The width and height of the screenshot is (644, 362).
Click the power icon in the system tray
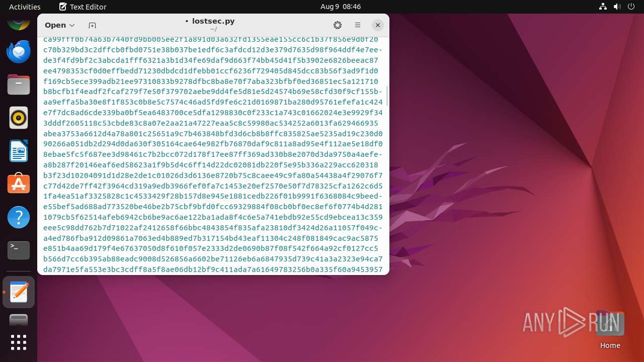tap(631, 7)
